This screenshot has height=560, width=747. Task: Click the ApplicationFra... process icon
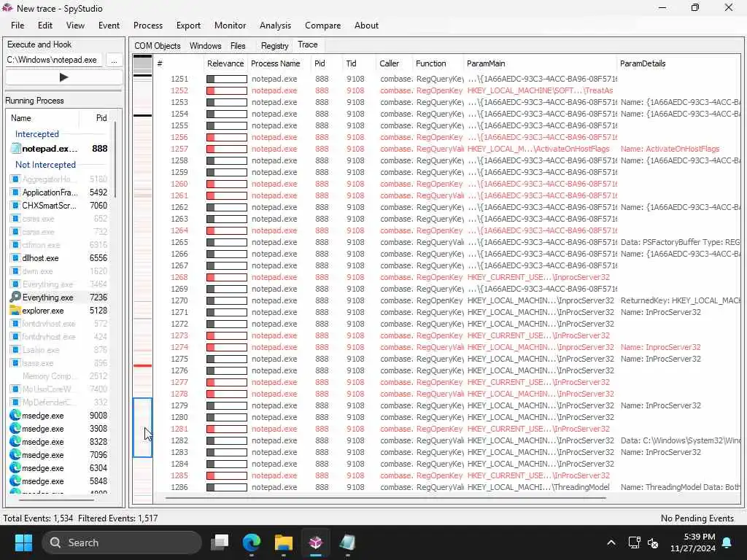click(15, 192)
